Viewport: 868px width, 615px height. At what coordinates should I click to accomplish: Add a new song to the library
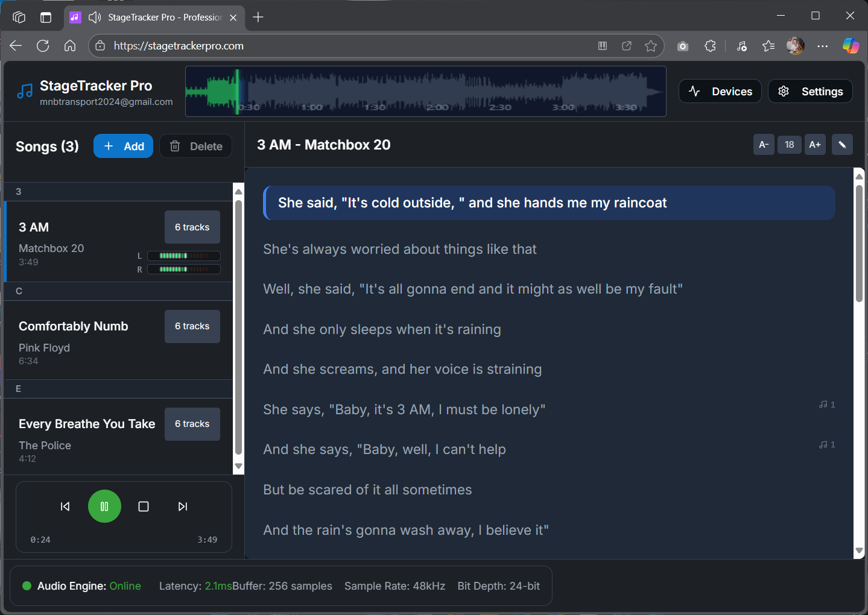(x=123, y=146)
